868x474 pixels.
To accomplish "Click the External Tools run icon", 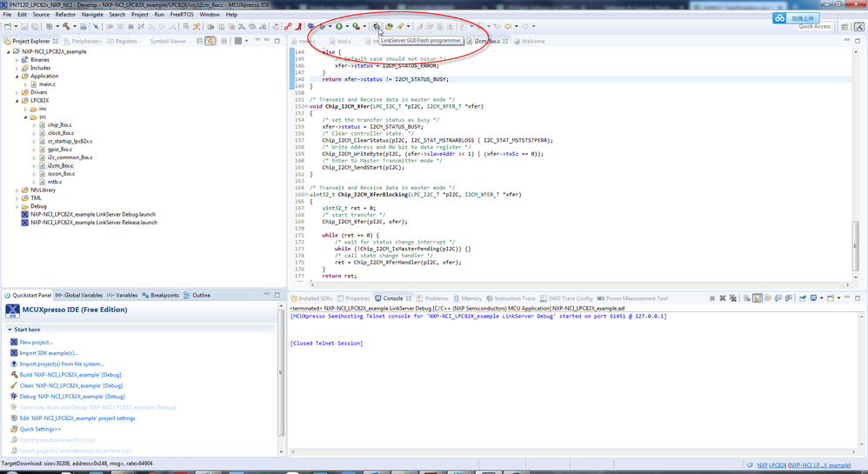I will click(x=357, y=26).
